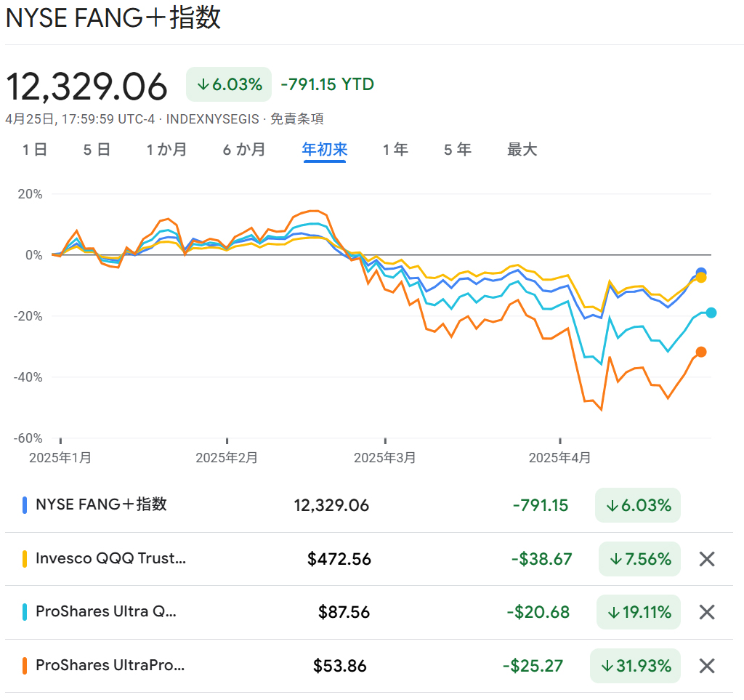Click the 2025年2月 axis label
This screenshot has height=700, width=744.
click(227, 457)
